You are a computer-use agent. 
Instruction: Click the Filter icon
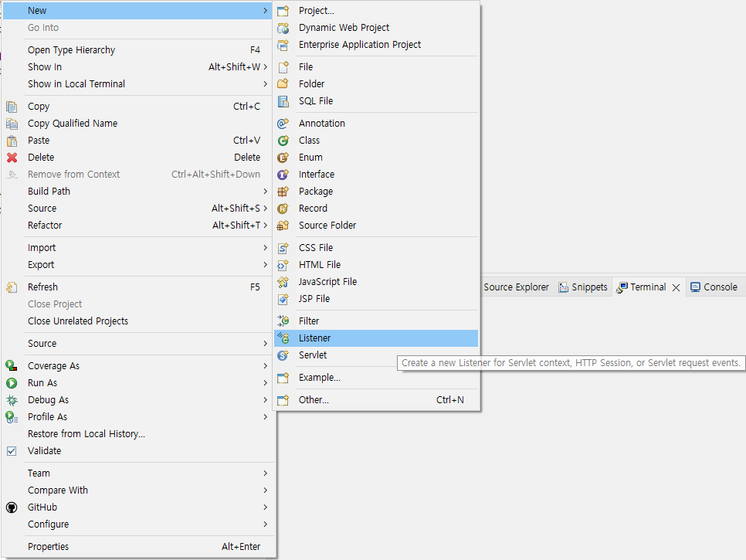point(283,321)
